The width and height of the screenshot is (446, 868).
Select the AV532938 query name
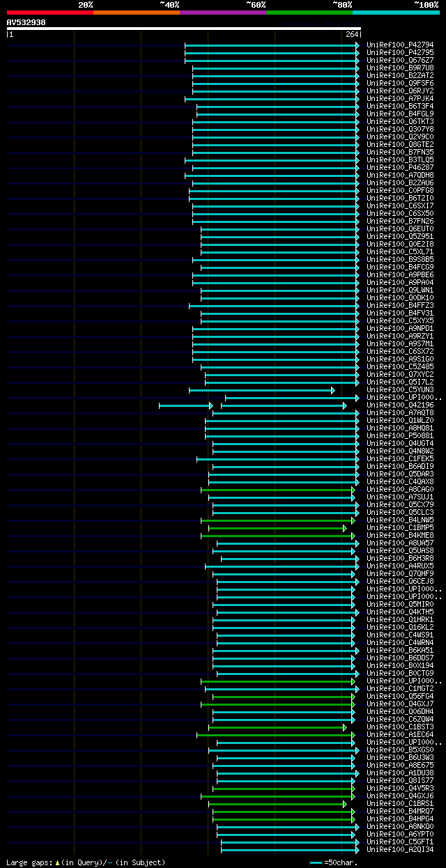point(26,22)
